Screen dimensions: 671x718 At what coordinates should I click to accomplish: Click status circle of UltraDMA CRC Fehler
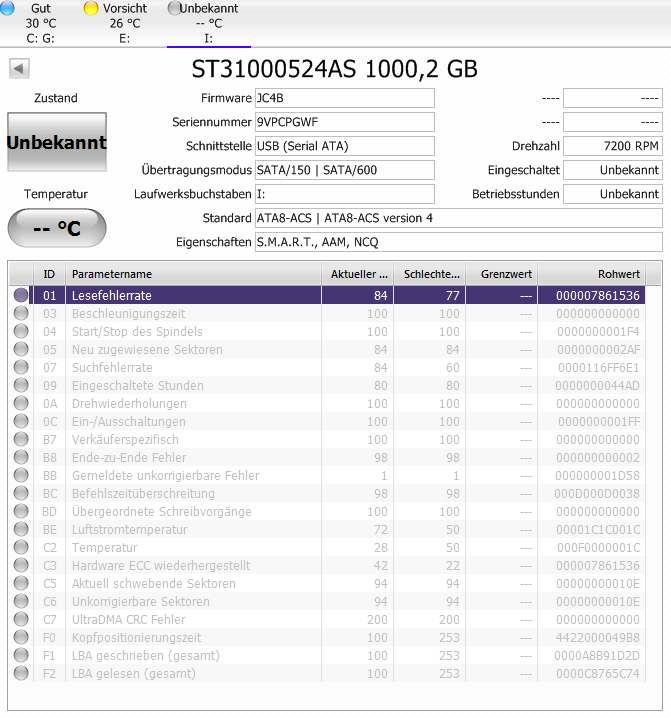tap(21, 619)
